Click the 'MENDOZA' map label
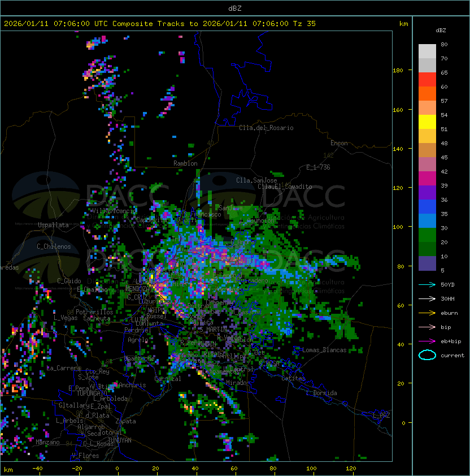470x476 pixels. point(137,289)
